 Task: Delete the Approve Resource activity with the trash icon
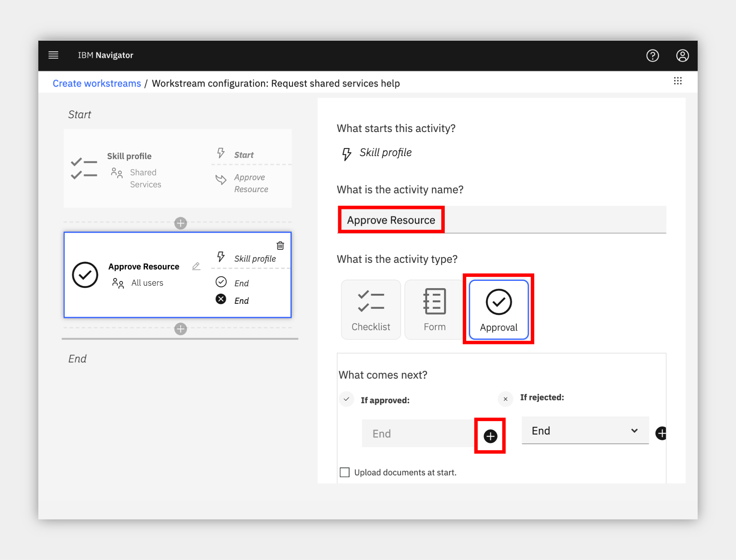click(280, 245)
